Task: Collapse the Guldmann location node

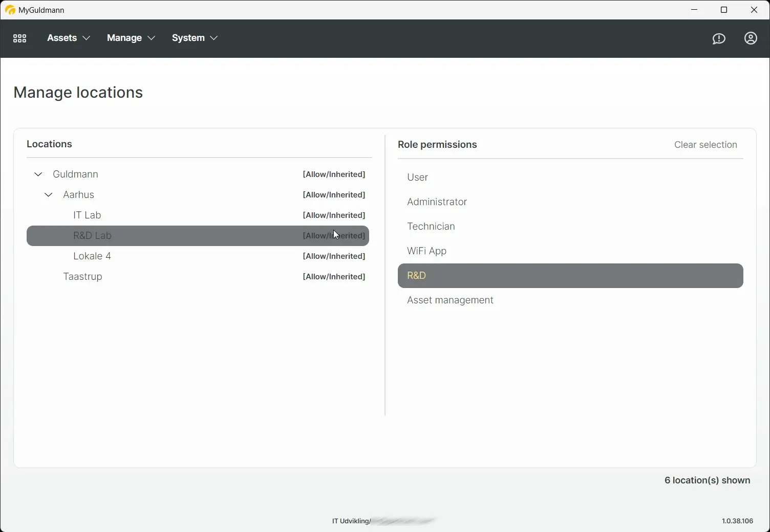Action: click(x=38, y=174)
